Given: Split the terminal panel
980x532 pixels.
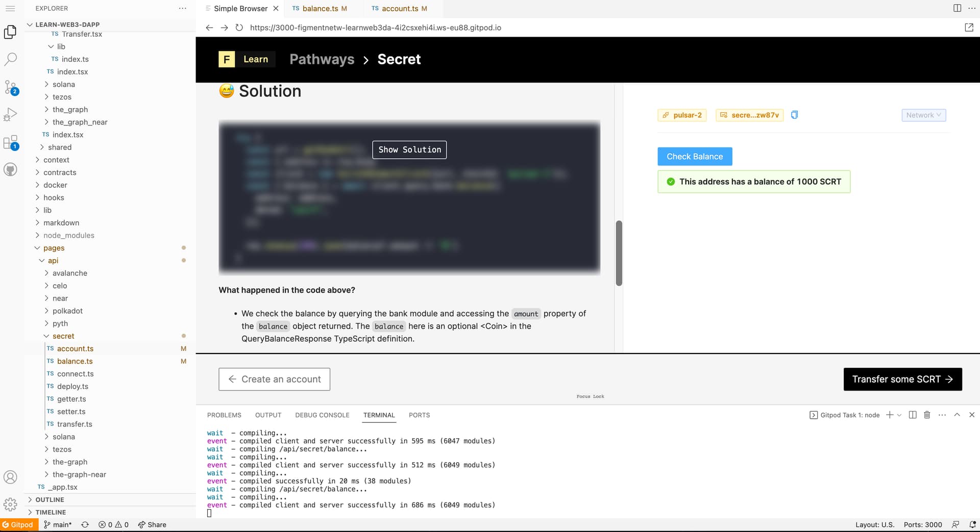Looking at the screenshot, I should [913, 415].
